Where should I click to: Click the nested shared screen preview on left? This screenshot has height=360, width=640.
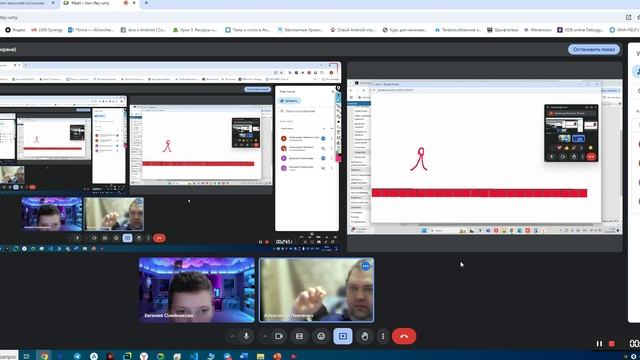pos(170,156)
